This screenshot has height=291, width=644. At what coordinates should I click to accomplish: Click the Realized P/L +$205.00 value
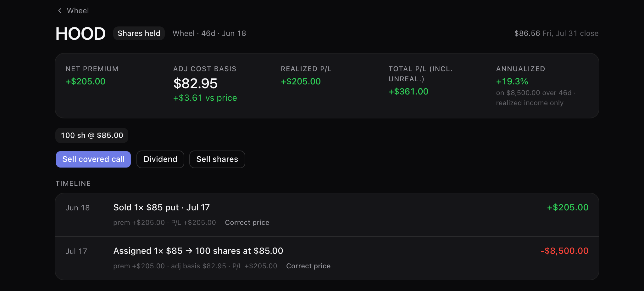pyautogui.click(x=301, y=82)
